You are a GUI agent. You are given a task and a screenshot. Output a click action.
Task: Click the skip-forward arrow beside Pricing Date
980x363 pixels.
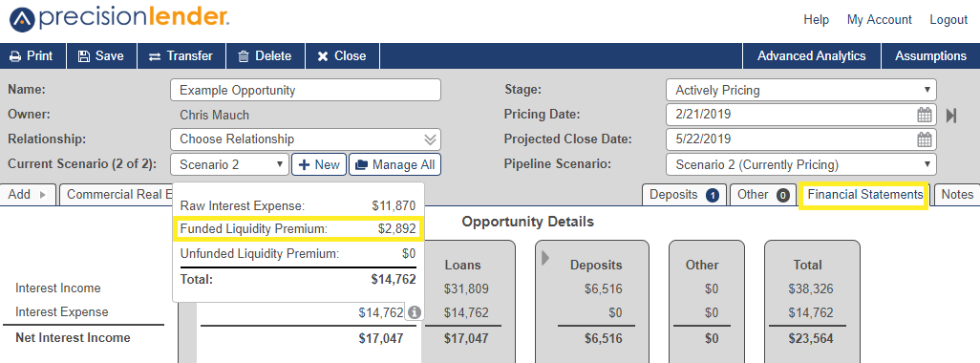pos(951,115)
